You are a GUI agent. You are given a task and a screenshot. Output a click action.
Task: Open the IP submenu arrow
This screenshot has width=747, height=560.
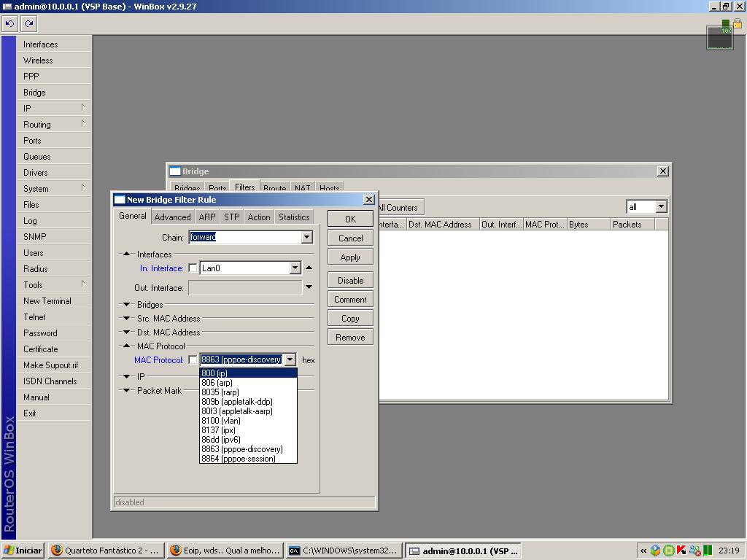coord(83,108)
